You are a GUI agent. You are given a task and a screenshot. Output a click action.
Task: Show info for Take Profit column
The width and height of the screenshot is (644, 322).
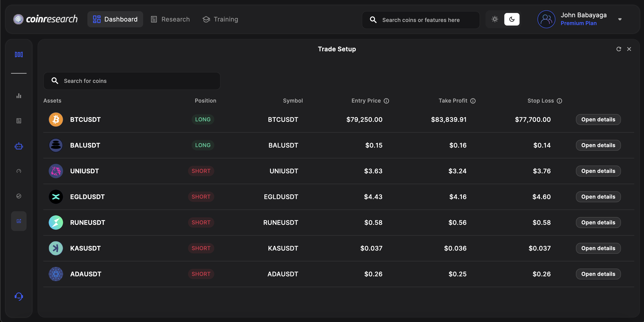[x=473, y=101]
